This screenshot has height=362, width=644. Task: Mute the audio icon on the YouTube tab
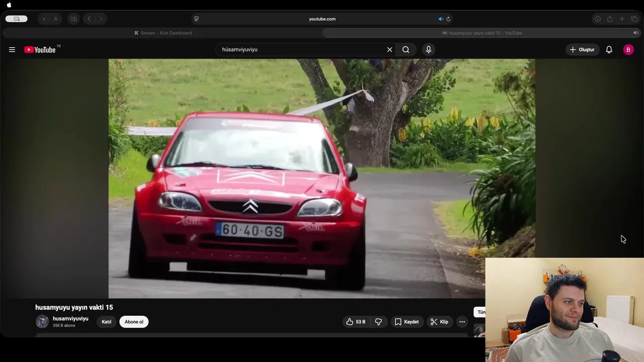[x=635, y=33]
